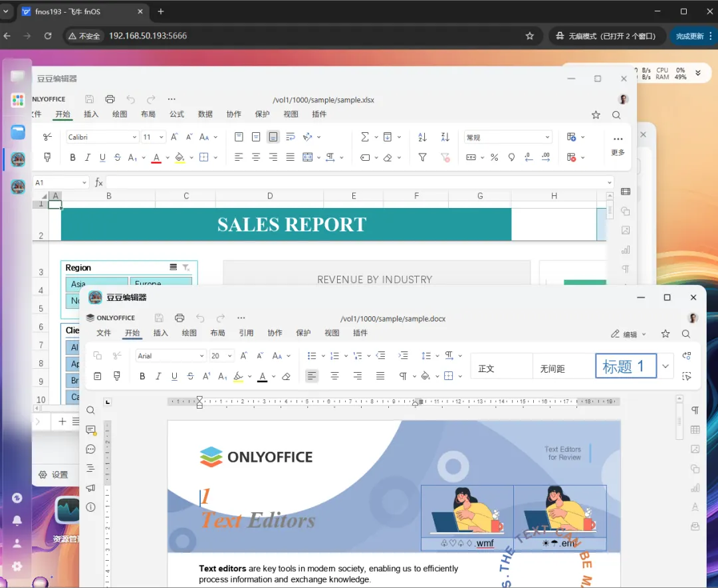Toggle Strikethrough in the document toolbar

[x=191, y=376]
